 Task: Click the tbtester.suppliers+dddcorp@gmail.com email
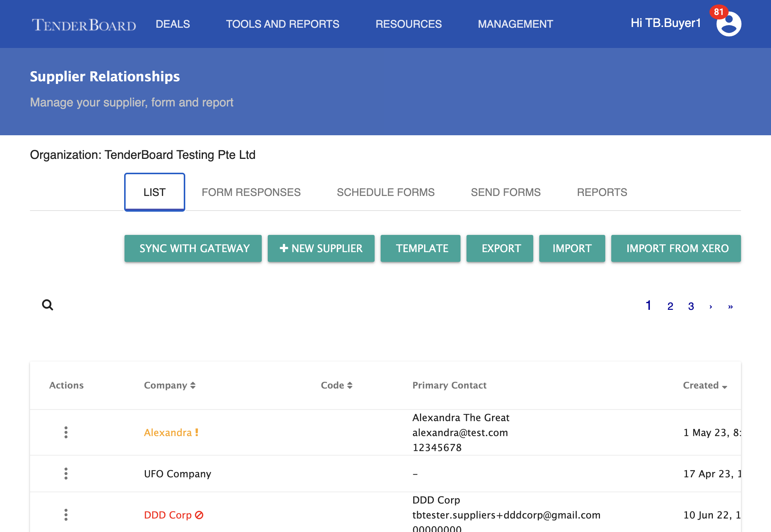[x=506, y=515]
